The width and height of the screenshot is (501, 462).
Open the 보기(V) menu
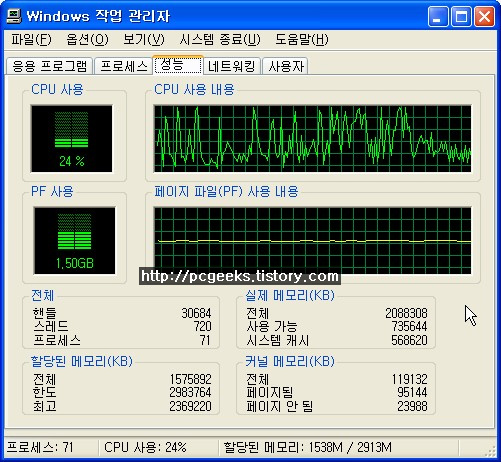click(x=144, y=40)
